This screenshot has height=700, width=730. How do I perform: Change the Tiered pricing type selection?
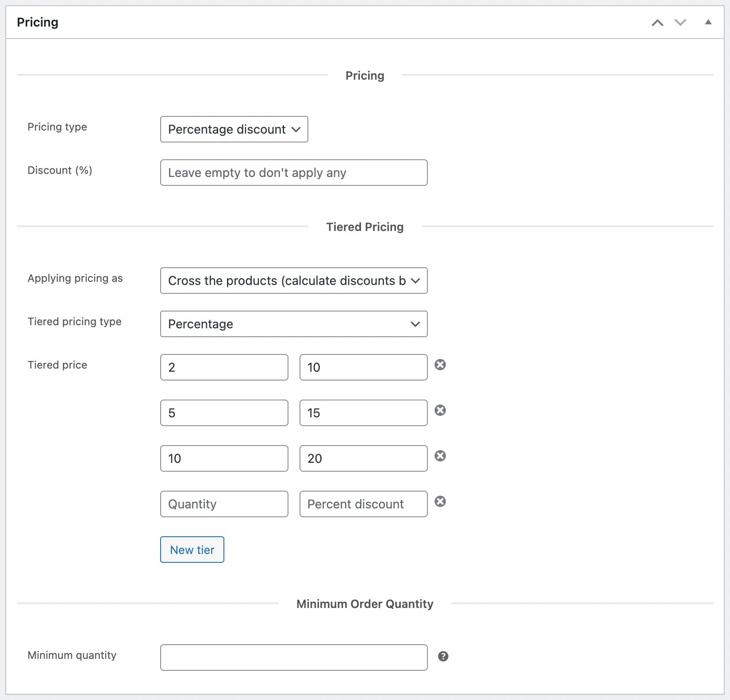tap(293, 324)
